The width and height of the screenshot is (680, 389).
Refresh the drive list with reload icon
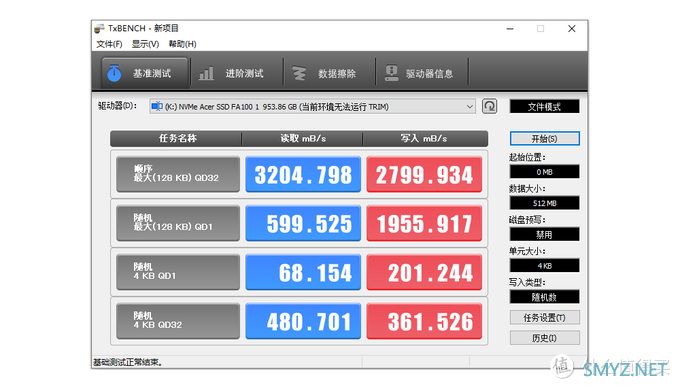point(489,106)
